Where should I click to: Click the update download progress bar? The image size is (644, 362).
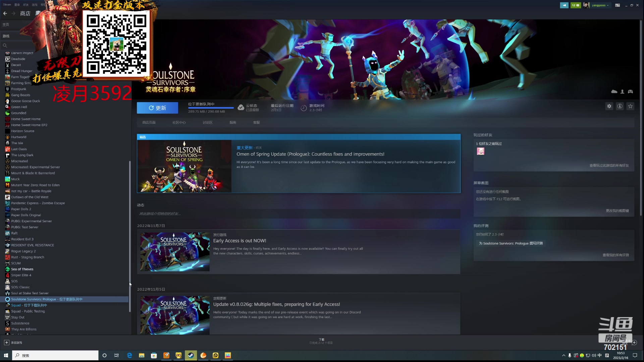tap(211, 108)
